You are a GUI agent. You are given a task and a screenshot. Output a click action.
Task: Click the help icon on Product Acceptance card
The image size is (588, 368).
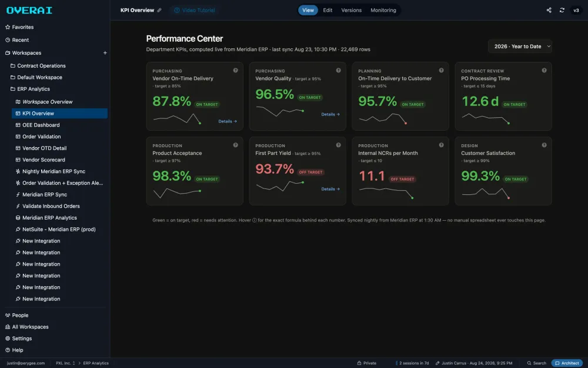236,145
